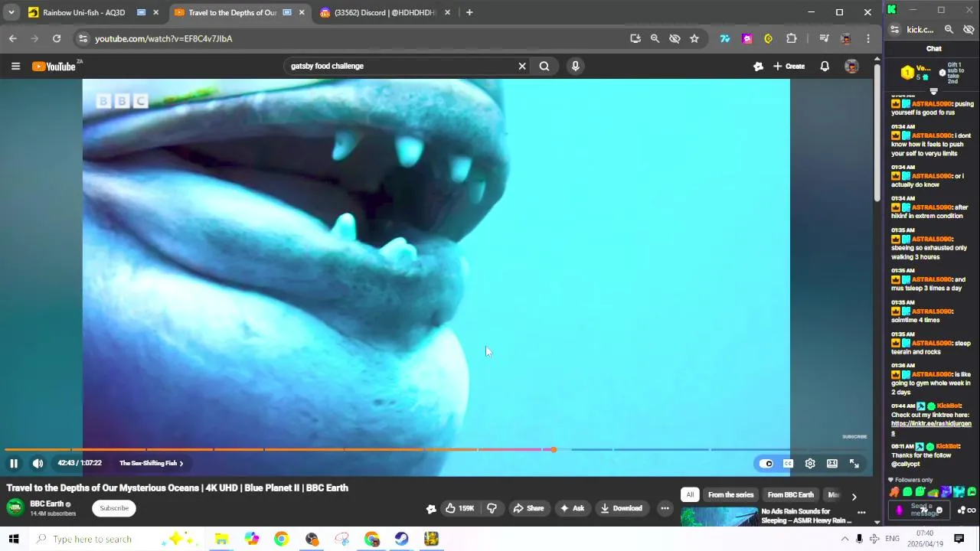Share the video

click(528, 508)
